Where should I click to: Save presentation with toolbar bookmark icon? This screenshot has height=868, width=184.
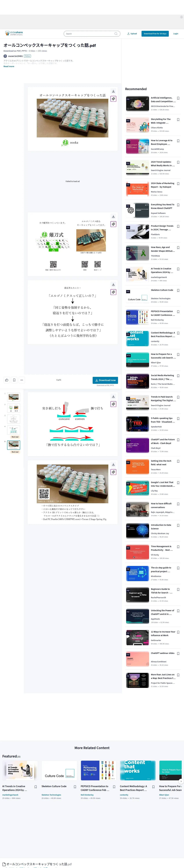[x=14, y=380]
